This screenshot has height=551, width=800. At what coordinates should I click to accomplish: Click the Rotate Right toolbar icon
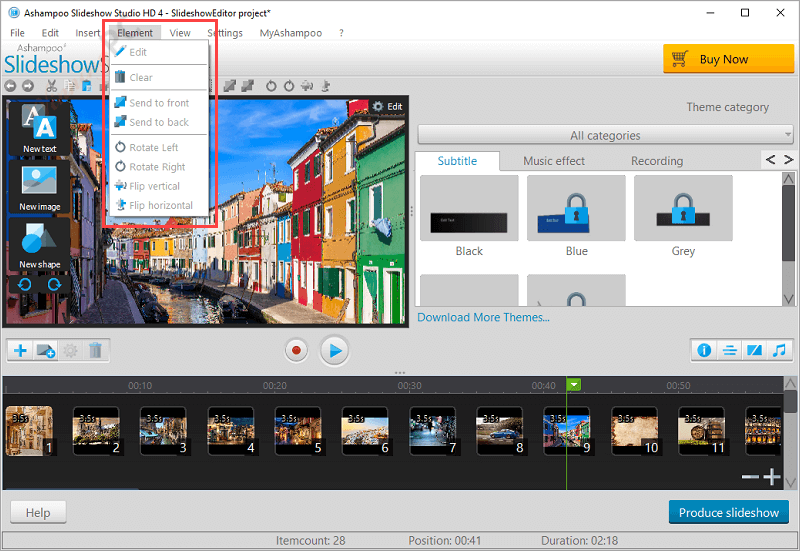click(x=289, y=86)
